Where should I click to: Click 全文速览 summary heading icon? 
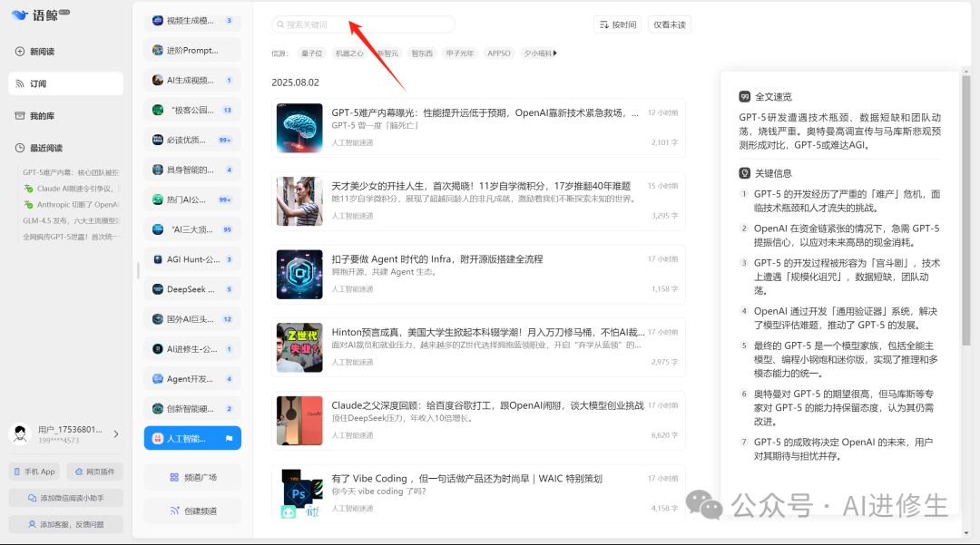click(x=744, y=97)
